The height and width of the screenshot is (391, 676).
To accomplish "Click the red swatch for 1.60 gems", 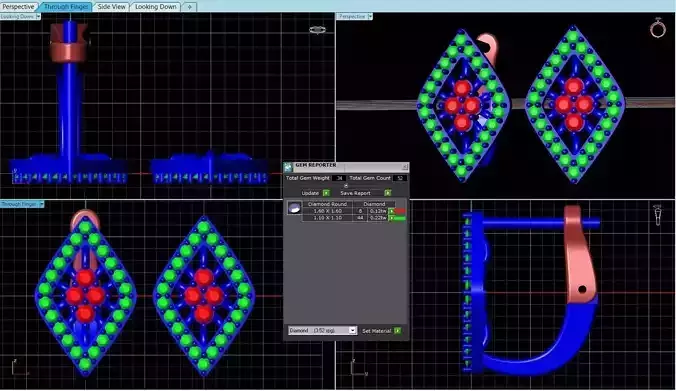I will tap(400, 211).
